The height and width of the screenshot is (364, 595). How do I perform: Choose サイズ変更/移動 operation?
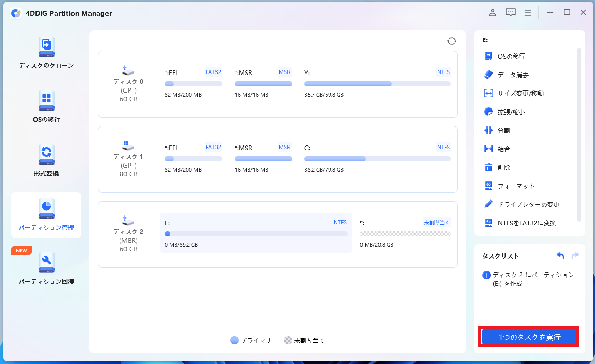tap(513, 93)
